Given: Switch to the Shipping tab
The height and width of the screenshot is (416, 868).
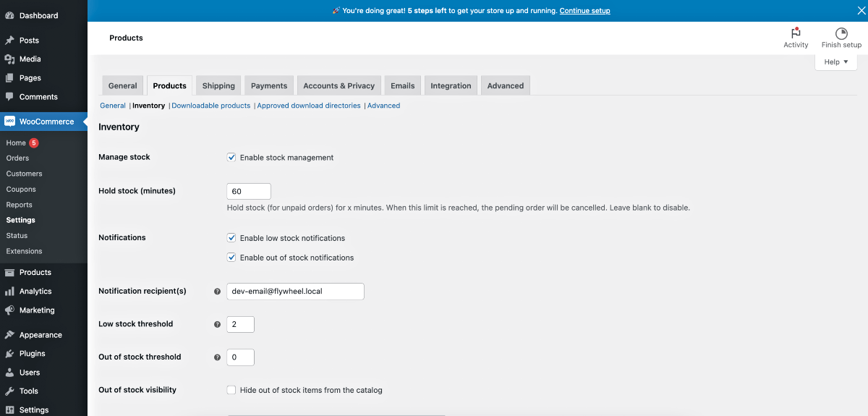Looking at the screenshot, I should (x=218, y=85).
